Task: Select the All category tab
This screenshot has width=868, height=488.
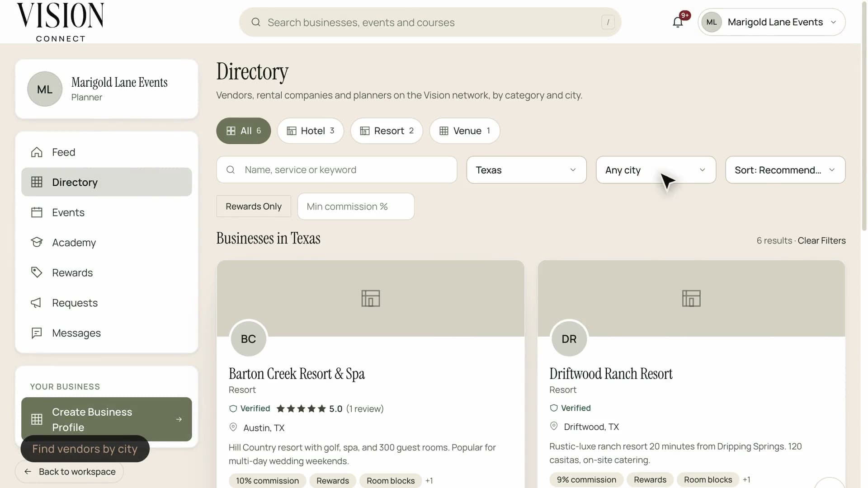Action: [244, 131]
